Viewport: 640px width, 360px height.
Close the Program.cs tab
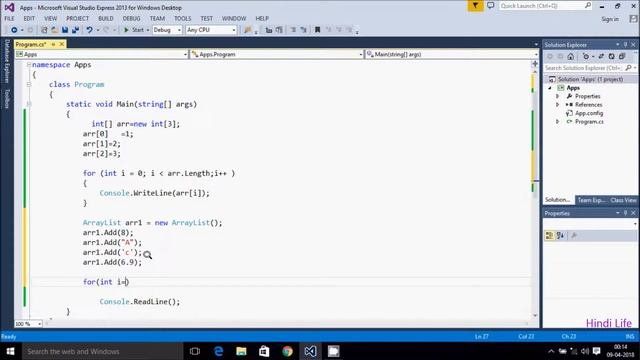click(62, 44)
